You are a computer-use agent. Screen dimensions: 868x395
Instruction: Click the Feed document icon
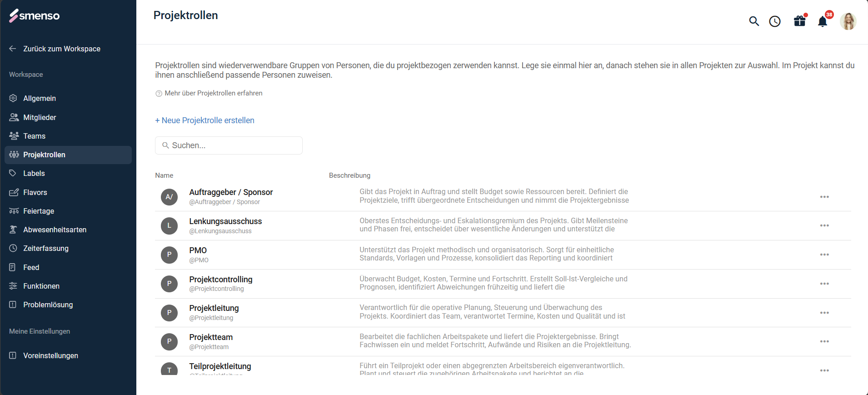click(x=13, y=267)
